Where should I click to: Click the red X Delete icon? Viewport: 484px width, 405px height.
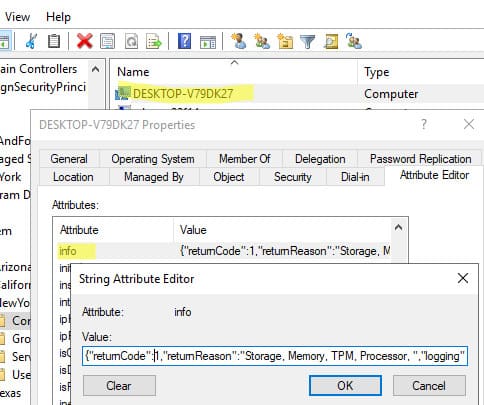pos(84,41)
